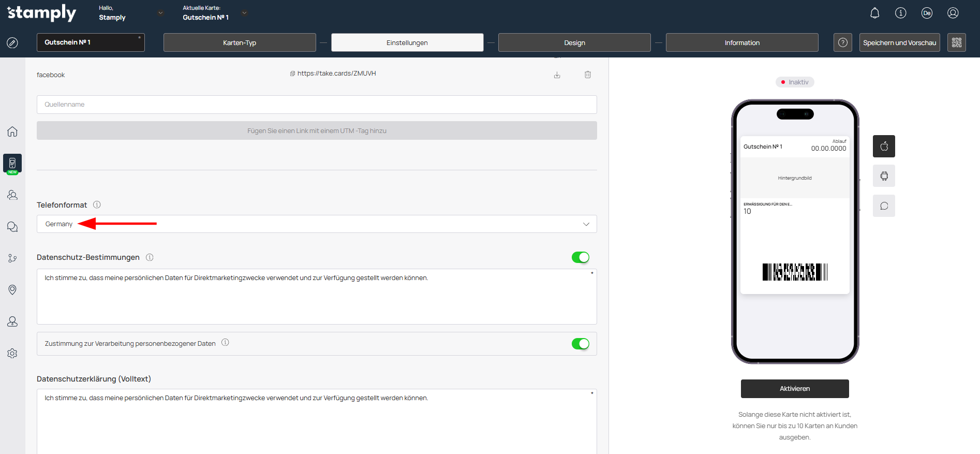Viewport: 980px width, 454px height.
Task: Open the Hallo Stamply account dropdown
Action: pos(160,13)
